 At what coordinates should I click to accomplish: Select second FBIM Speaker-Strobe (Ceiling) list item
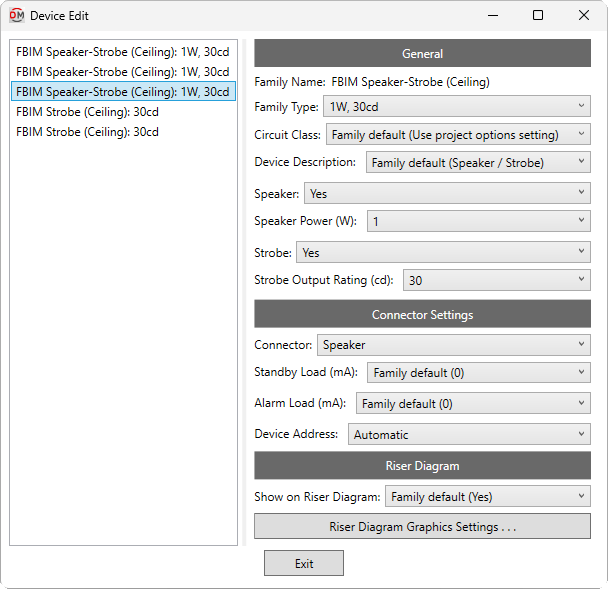(123, 72)
